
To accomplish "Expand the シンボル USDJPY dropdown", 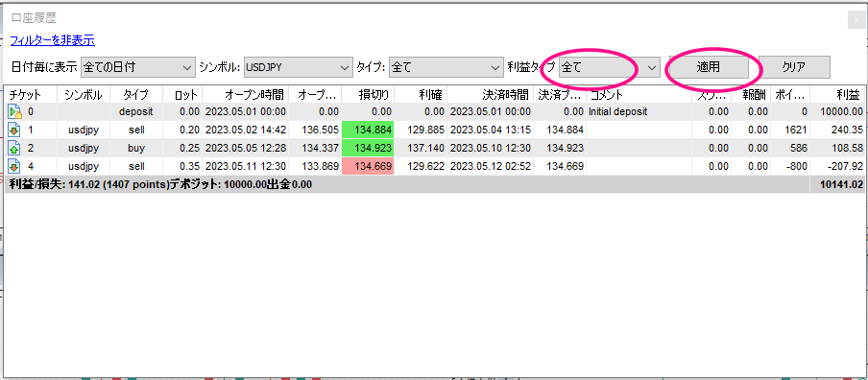I will (x=299, y=67).
